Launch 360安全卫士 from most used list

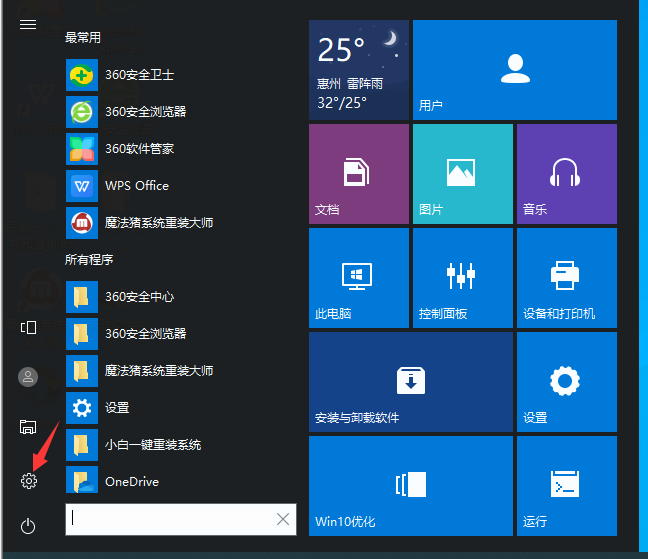pos(120,75)
